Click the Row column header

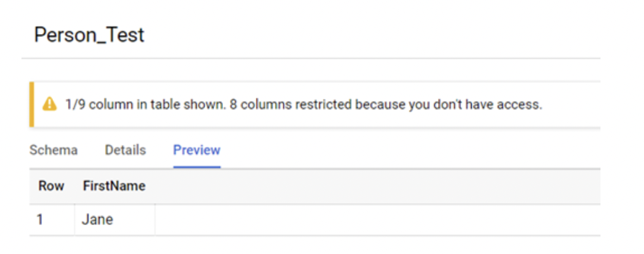tap(51, 186)
